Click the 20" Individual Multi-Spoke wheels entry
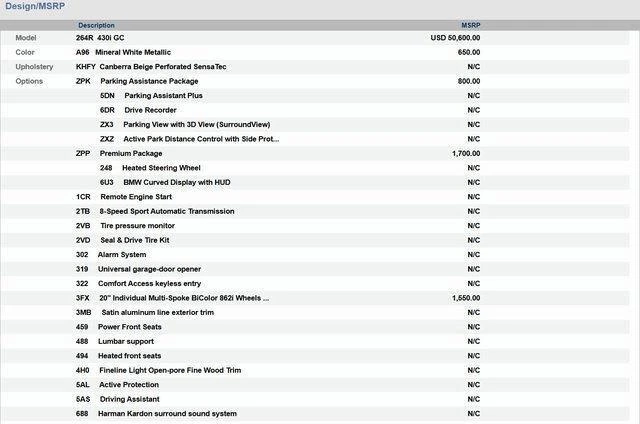 (184, 298)
